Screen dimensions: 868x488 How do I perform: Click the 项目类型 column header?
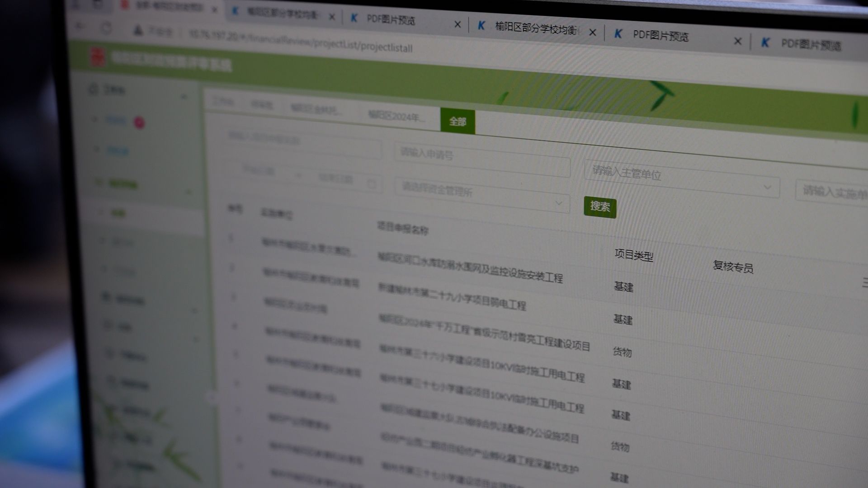(x=634, y=255)
